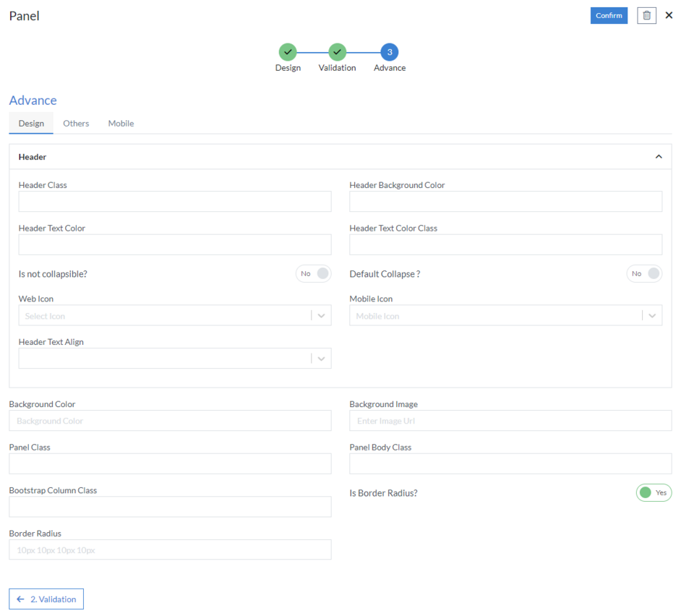
Task: Click the back arrow on the Validation button
Action: click(x=20, y=599)
